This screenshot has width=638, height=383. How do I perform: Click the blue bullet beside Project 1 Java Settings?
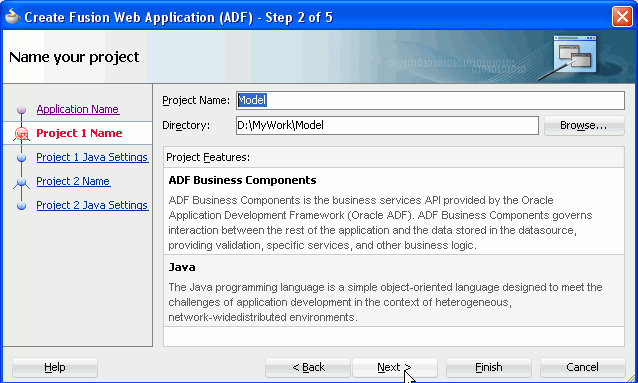pyautogui.click(x=22, y=158)
